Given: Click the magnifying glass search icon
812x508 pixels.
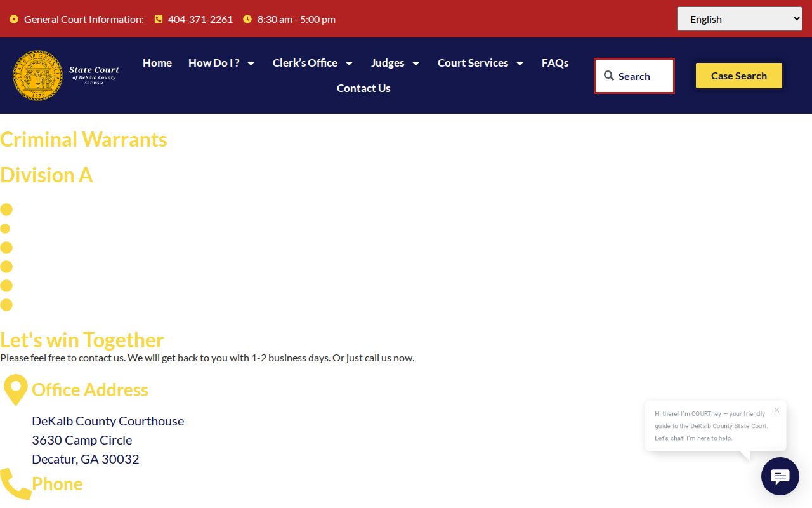Looking at the screenshot, I should pyautogui.click(x=609, y=76).
